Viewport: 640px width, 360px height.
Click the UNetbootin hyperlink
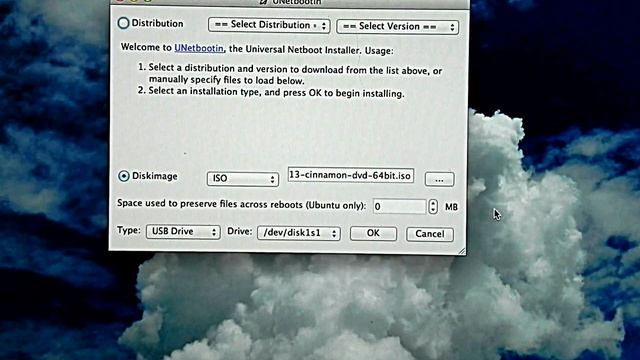[x=199, y=48]
